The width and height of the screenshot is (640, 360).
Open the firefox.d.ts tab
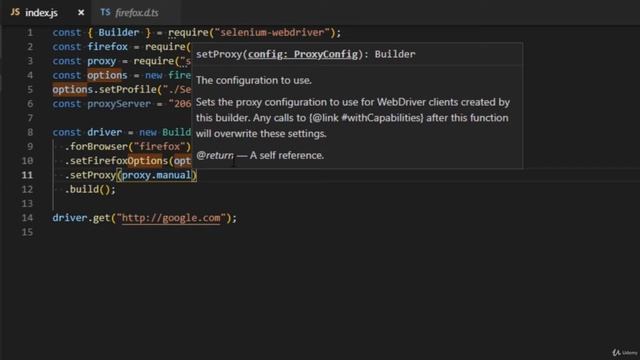pos(137,13)
